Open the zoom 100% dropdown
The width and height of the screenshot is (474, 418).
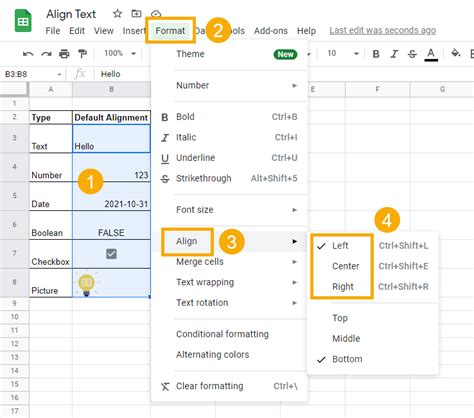(120, 53)
